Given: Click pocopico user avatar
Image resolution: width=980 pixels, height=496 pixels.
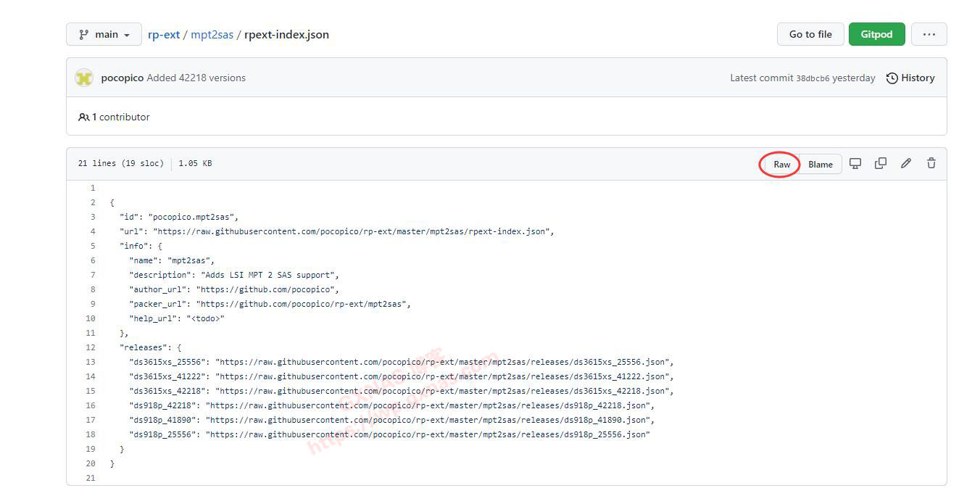Looking at the screenshot, I should pos(84,78).
